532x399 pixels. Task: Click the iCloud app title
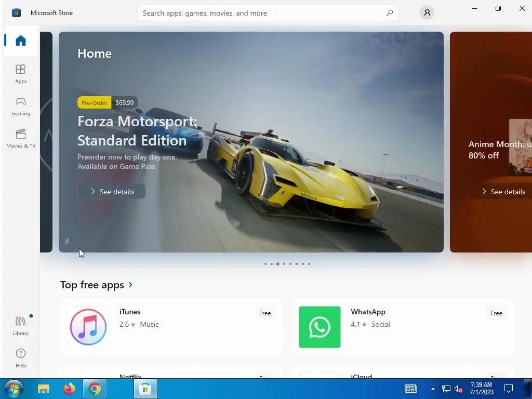[362, 376]
